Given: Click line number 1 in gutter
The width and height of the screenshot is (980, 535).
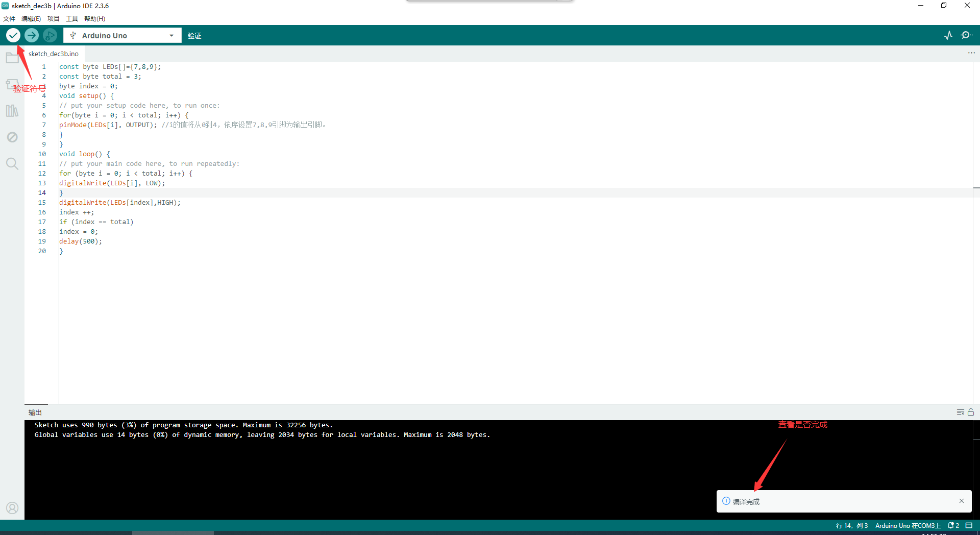Looking at the screenshot, I should pyautogui.click(x=44, y=67).
